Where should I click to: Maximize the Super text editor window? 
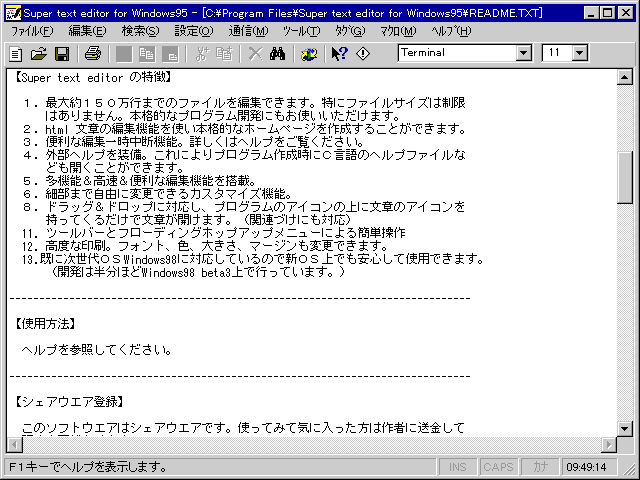pos(608,13)
